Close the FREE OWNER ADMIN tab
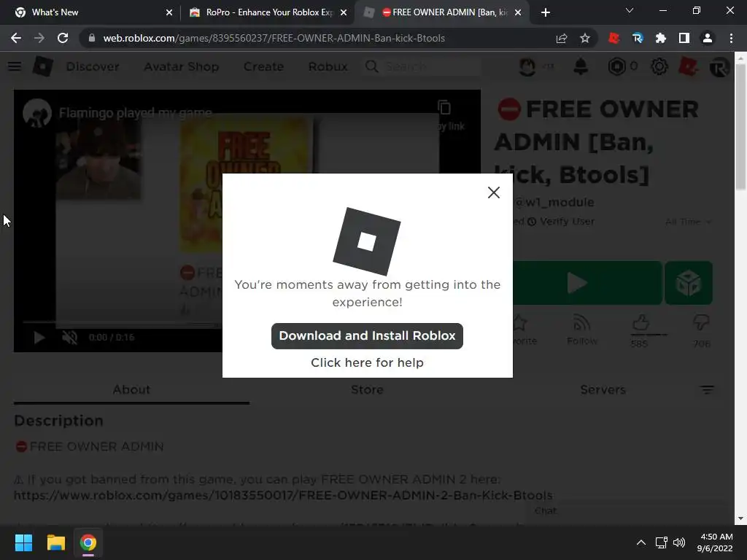 click(518, 12)
